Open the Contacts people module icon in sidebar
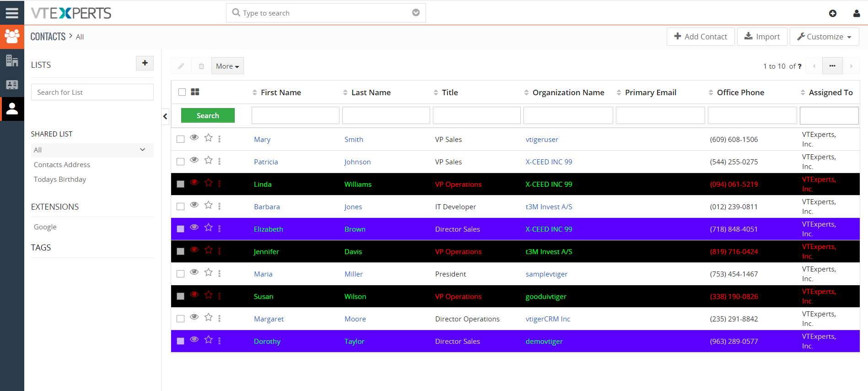Image resolution: width=868 pixels, height=391 pixels. pyautogui.click(x=12, y=37)
